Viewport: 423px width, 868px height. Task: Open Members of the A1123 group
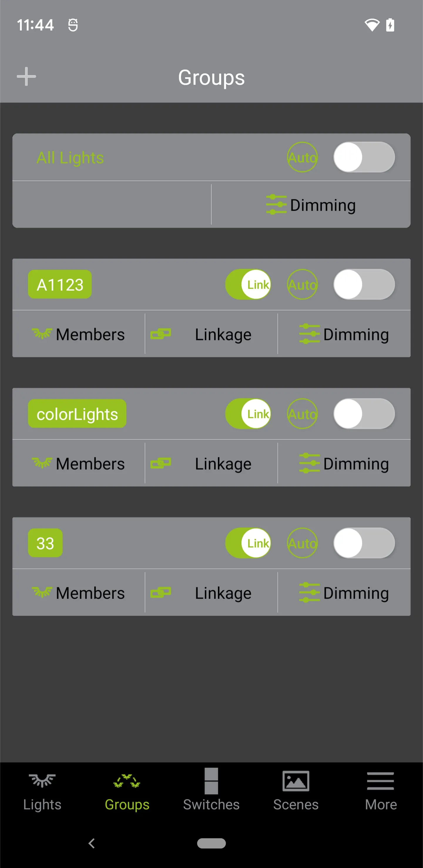(79, 334)
